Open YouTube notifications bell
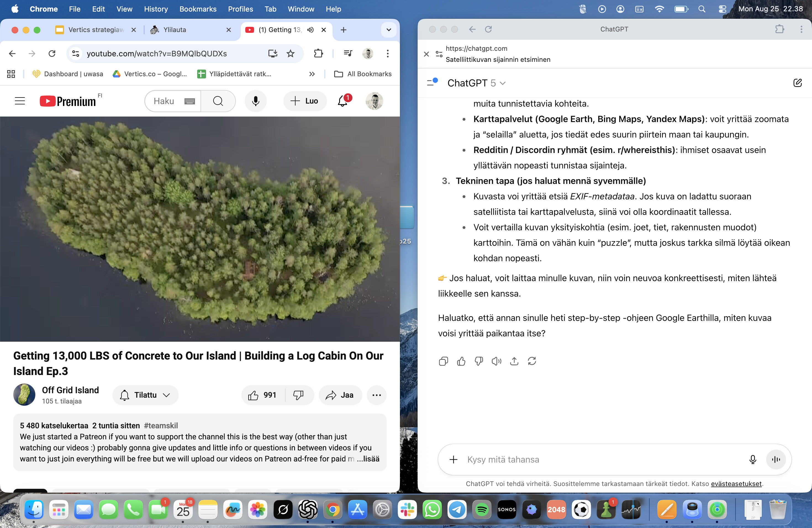This screenshot has width=812, height=528. click(x=342, y=101)
